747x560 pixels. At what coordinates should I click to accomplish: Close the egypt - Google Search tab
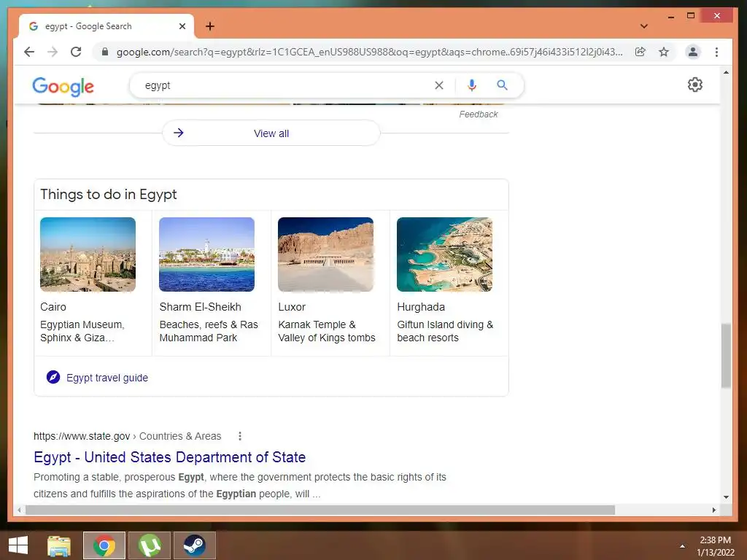tap(182, 26)
